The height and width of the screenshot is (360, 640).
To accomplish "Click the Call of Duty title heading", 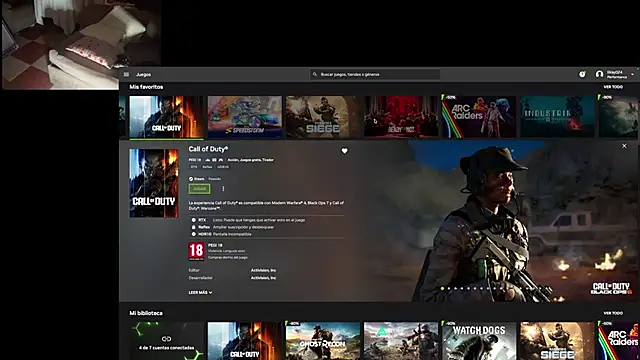I will click(x=208, y=149).
